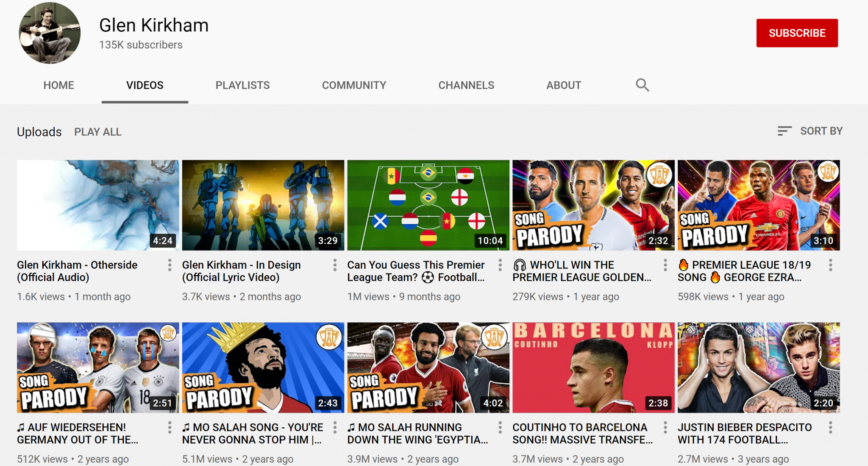Click the 5.1M views 2 years ago text
Image resolution: width=868 pixels, height=466 pixels.
click(238, 459)
